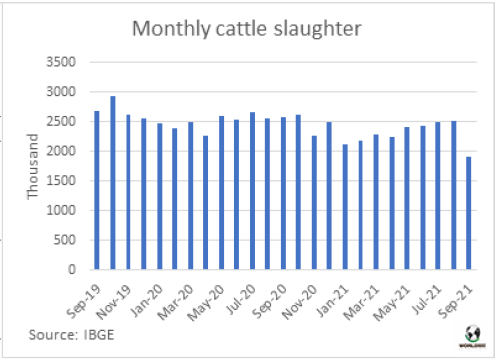
Task: Select the 3500 y-axis value
Action: [x=61, y=62]
